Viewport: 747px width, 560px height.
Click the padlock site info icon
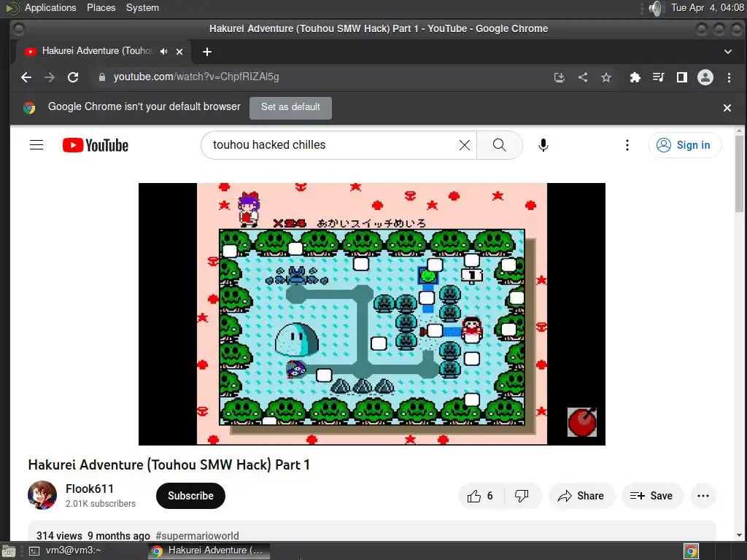tap(102, 77)
